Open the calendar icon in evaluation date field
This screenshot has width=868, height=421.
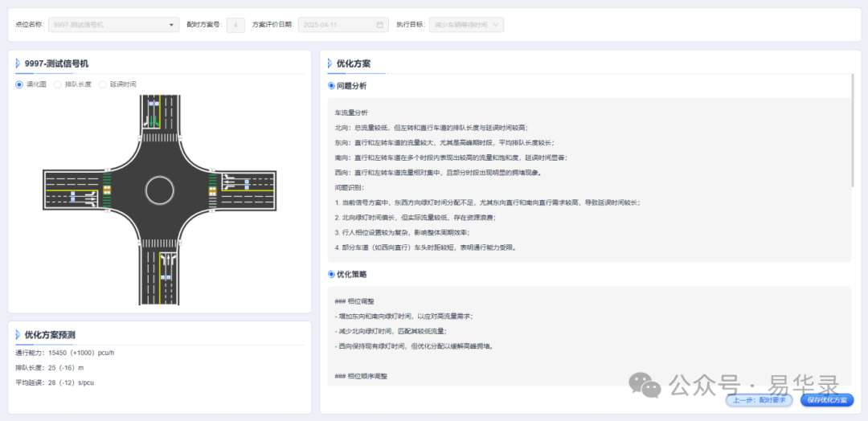[x=379, y=25]
